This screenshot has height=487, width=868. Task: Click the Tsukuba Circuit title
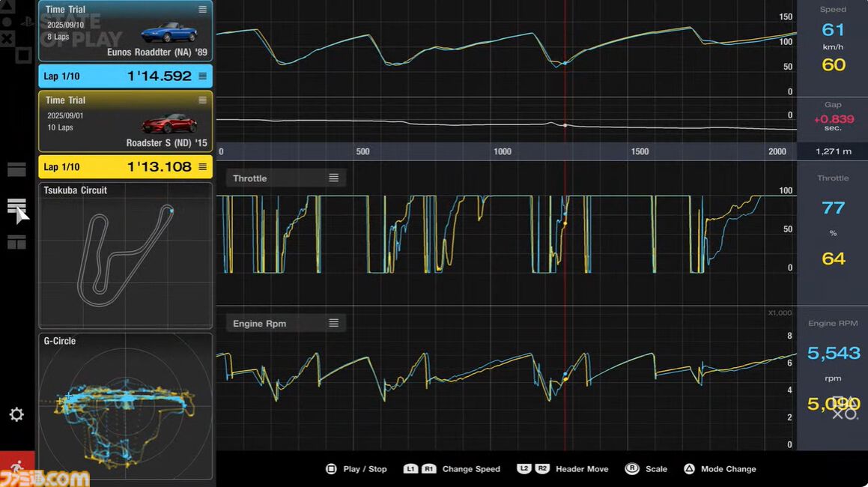tap(76, 190)
